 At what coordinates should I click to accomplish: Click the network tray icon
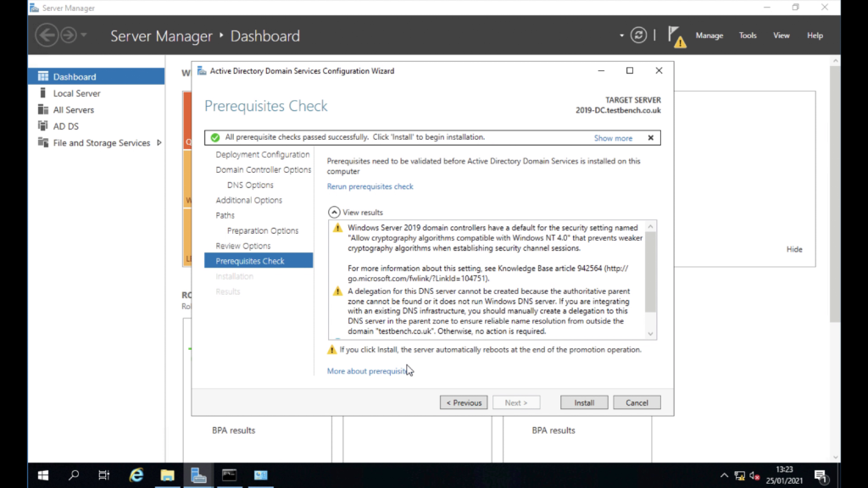(x=739, y=475)
